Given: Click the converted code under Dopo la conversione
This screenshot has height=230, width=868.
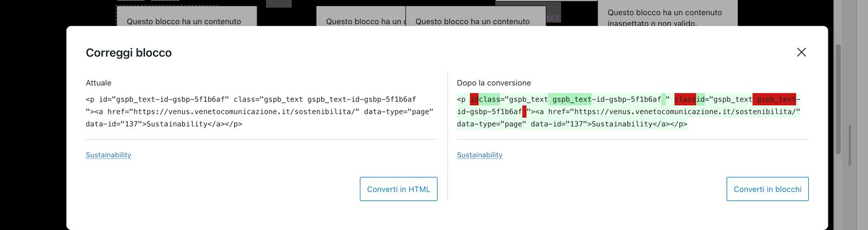Looking at the screenshot, I should point(629,112).
